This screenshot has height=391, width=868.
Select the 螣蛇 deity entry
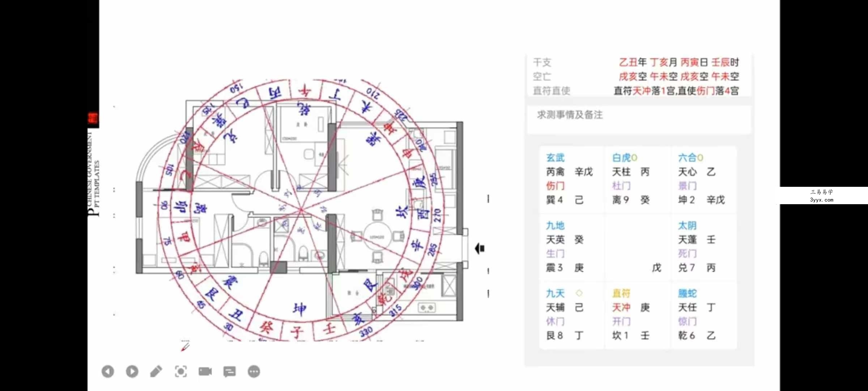tap(687, 293)
